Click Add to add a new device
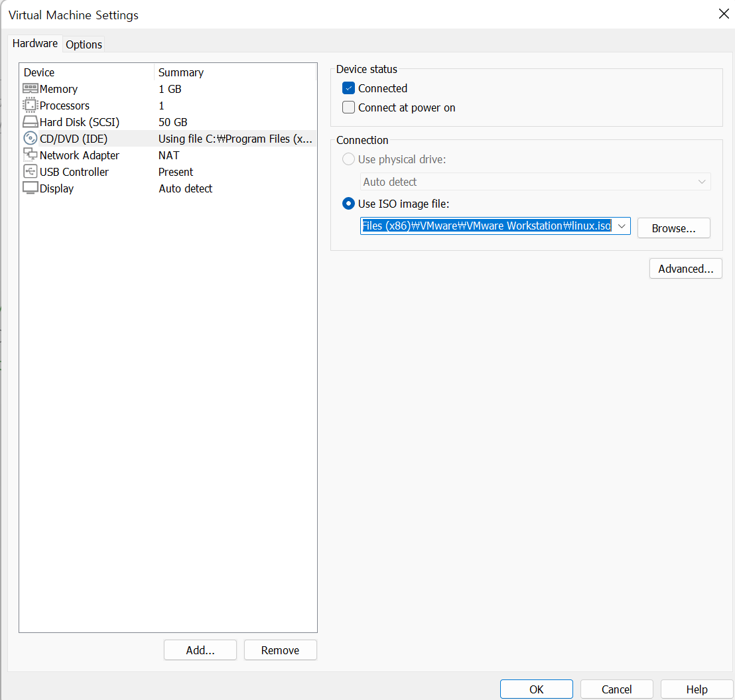The height and width of the screenshot is (700, 735). coord(200,650)
